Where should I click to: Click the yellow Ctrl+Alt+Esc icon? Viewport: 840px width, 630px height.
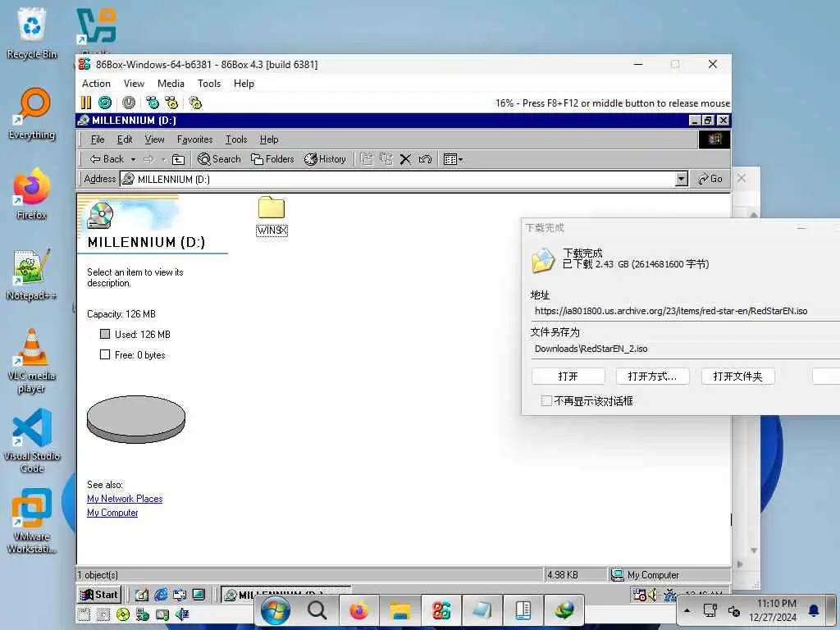pyautogui.click(x=171, y=103)
